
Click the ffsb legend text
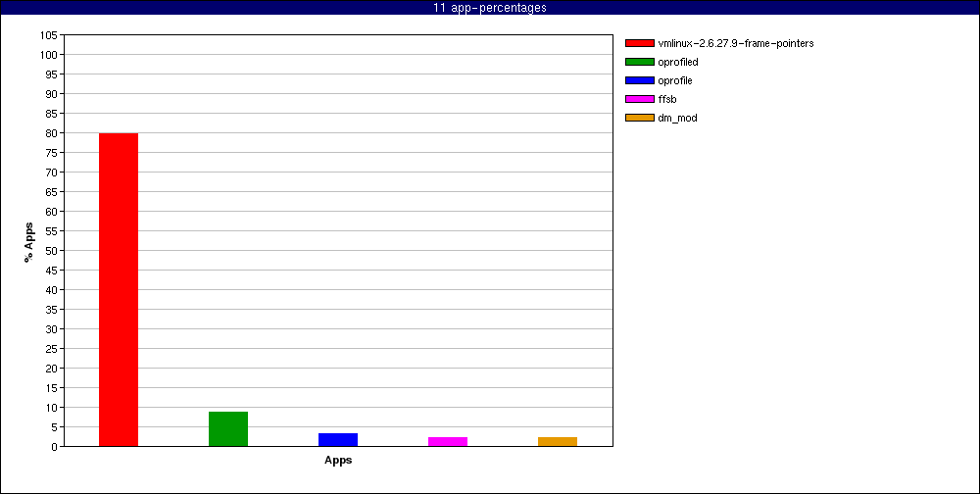pyautogui.click(x=667, y=99)
